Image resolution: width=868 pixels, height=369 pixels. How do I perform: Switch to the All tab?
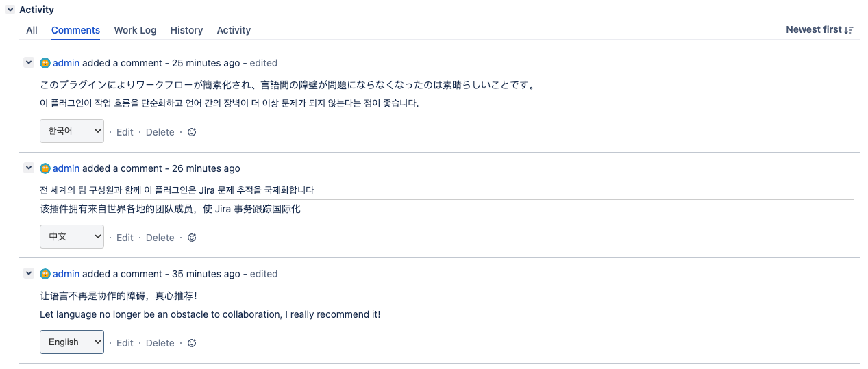click(32, 30)
